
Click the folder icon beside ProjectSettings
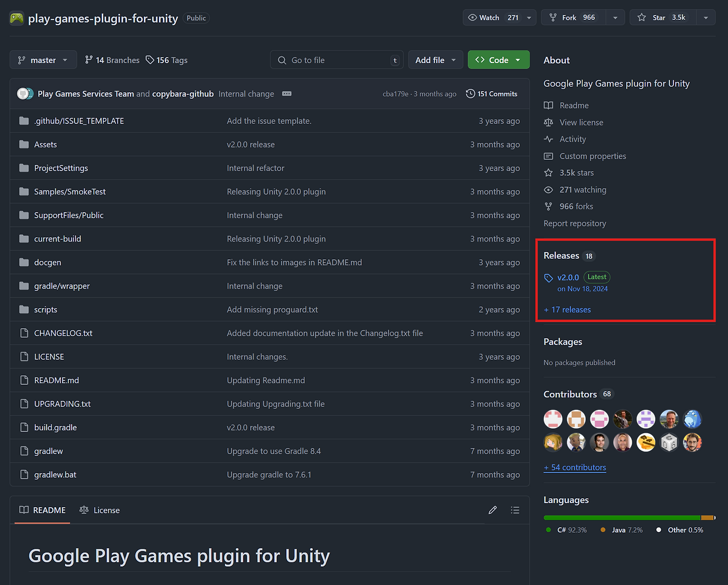click(x=24, y=168)
